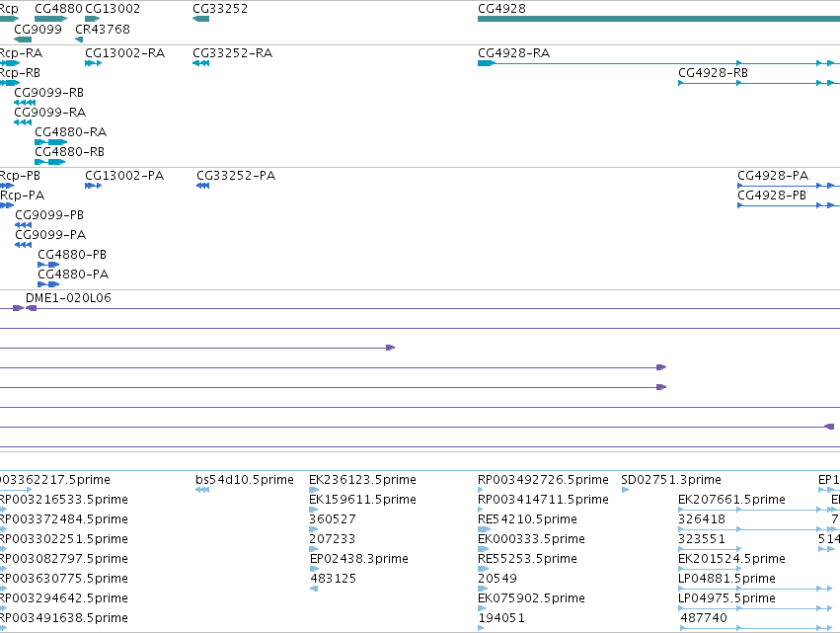Image resolution: width=840 pixels, height=633 pixels.
Task: Click the teal CG33252 gene arrow glyph
Action: coord(201,19)
